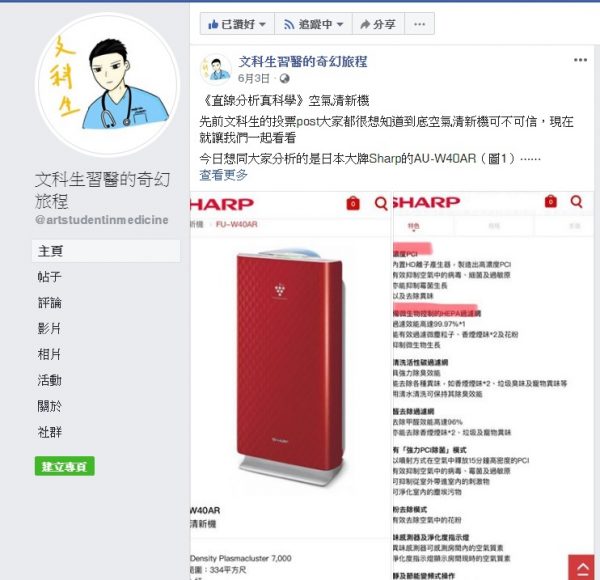Select 帖子 in the page sidebar
Screen dimensions: 600x580
click(49, 277)
